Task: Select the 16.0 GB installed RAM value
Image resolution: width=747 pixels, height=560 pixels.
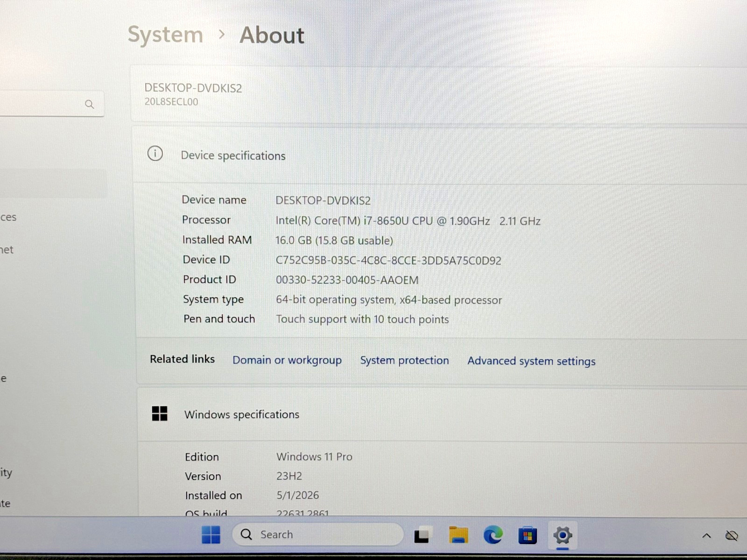Action: click(x=334, y=240)
